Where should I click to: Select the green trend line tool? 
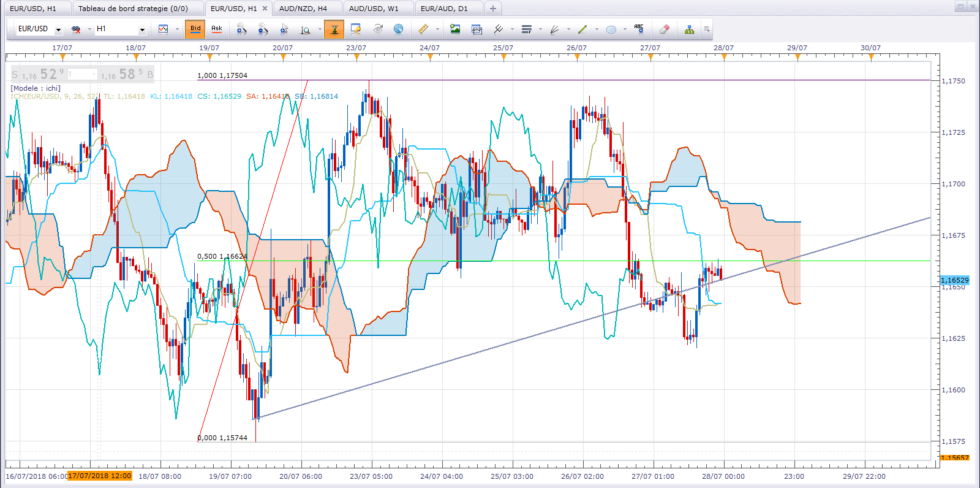click(582, 29)
